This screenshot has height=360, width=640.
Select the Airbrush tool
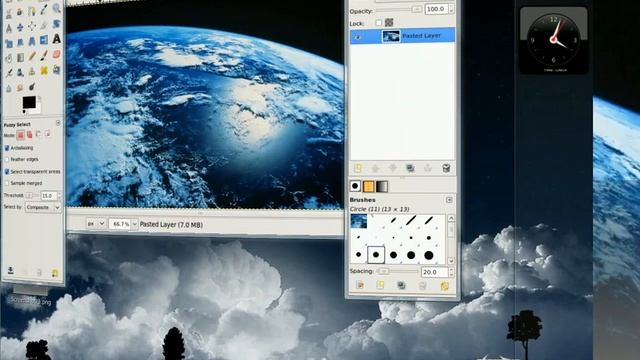pos(8,73)
